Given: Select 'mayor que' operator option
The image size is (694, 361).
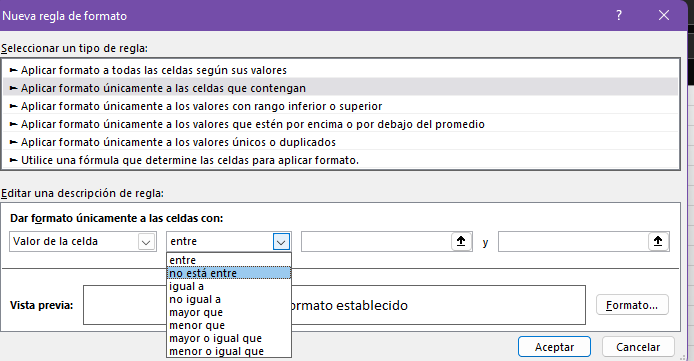Looking at the screenshot, I should click(229, 312).
